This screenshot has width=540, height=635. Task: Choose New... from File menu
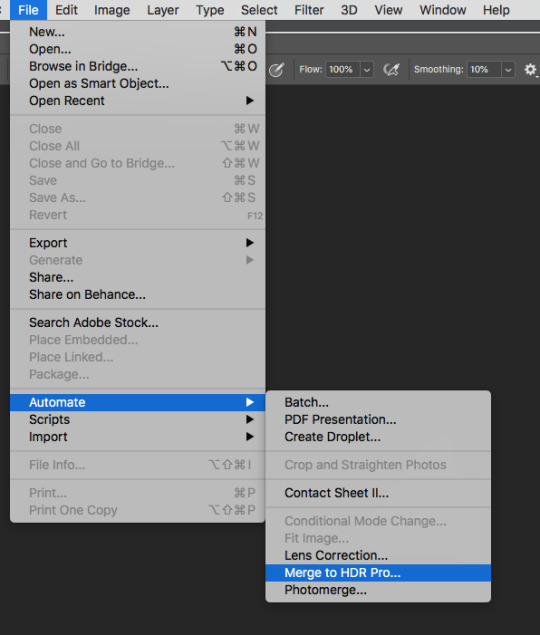[x=138, y=32]
